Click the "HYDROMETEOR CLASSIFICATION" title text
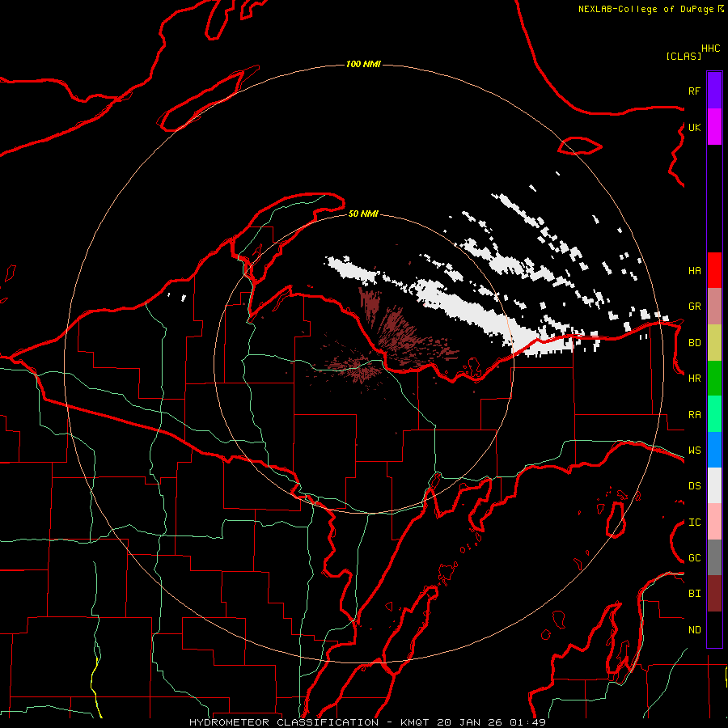The width and height of the screenshot is (728, 728). [284, 722]
